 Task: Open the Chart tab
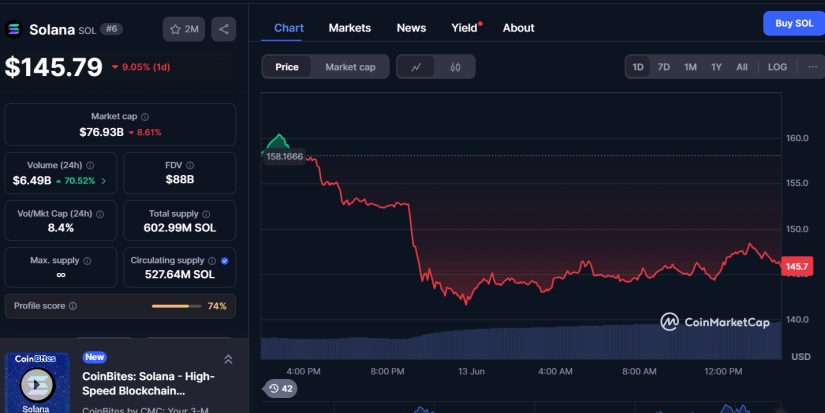pos(289,28)
